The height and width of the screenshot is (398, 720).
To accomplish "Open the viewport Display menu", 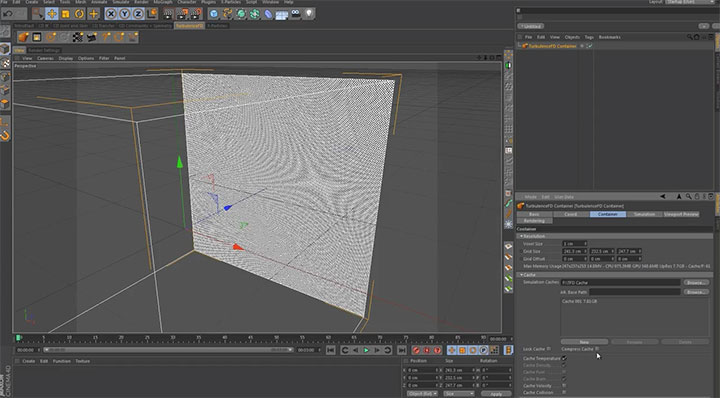I will (x=66, y=58).
